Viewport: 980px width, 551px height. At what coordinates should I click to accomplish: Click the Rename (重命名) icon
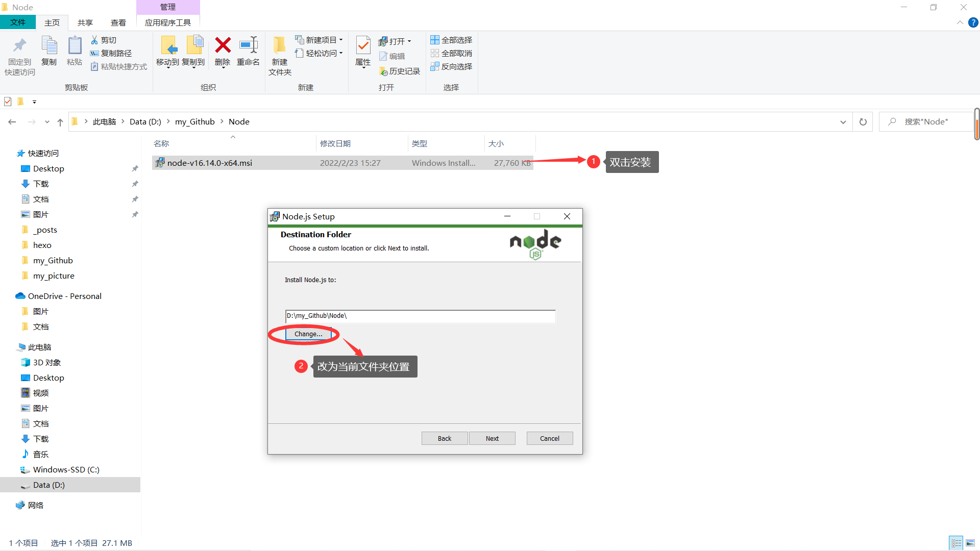(248, 45)
